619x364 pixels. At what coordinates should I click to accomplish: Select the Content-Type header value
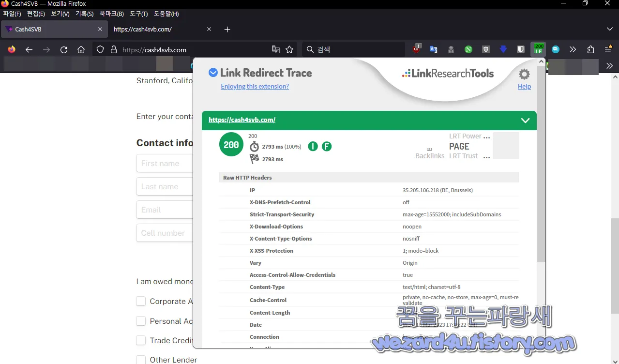point(432,287)
